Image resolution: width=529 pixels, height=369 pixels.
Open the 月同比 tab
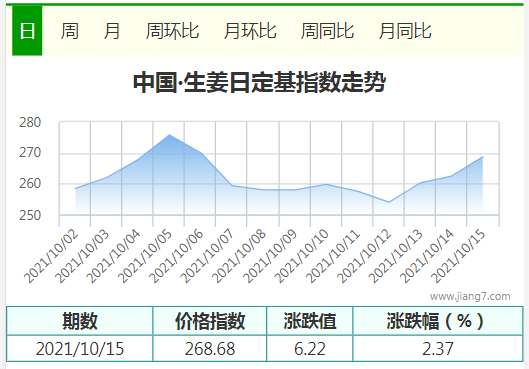point(405,31)
